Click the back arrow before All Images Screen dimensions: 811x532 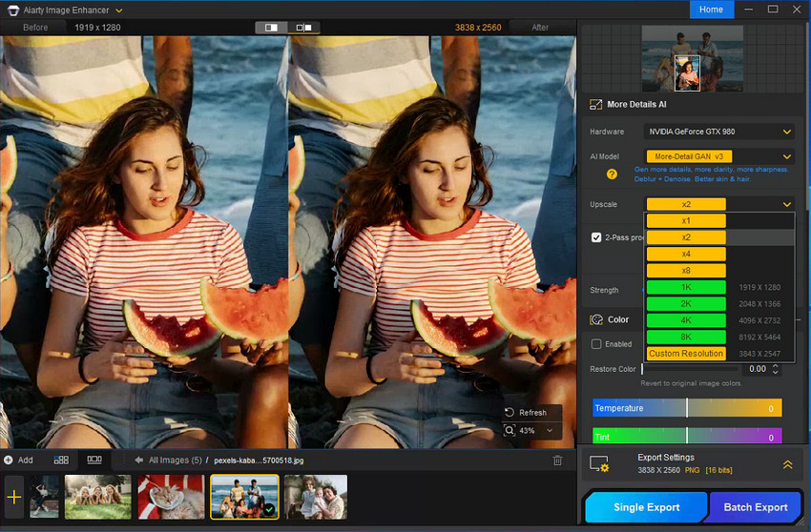(138, 460)
